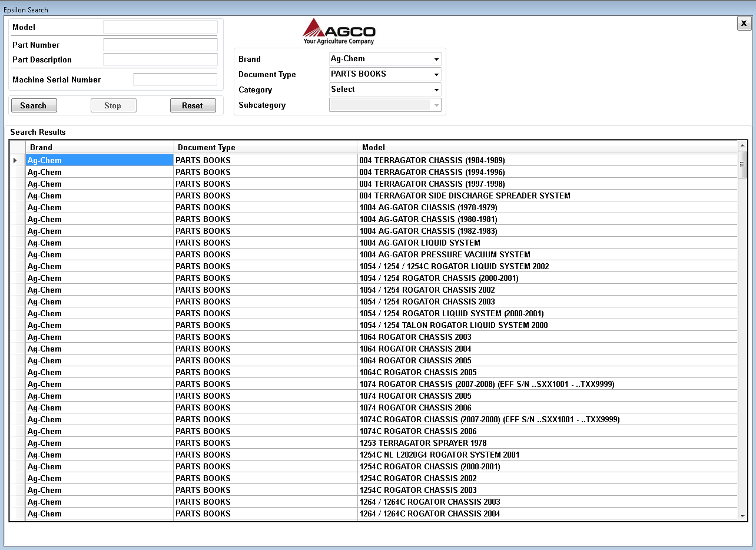Click the scrollbar up arrow in results
756x550 pixels.
point(742,146)
